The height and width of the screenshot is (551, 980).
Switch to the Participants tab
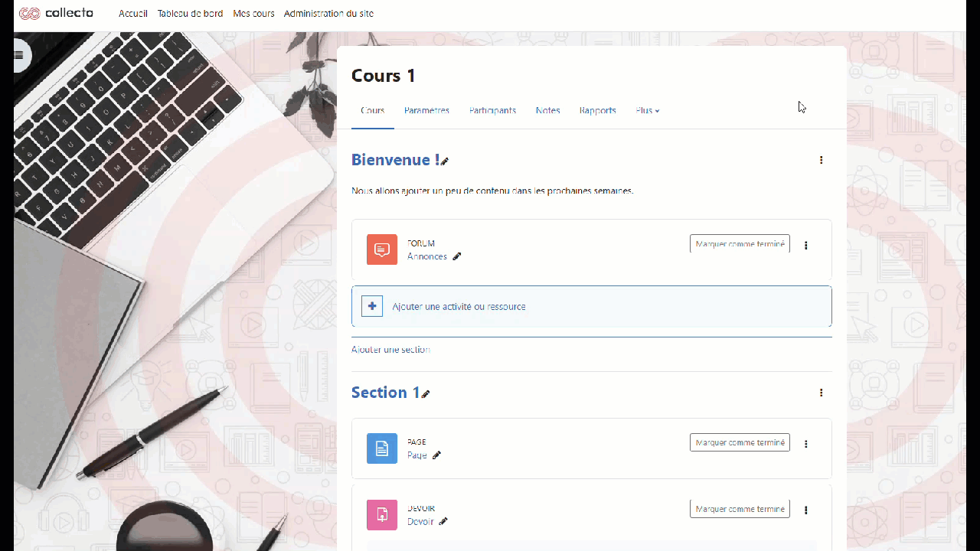click(x=492, y=111)
